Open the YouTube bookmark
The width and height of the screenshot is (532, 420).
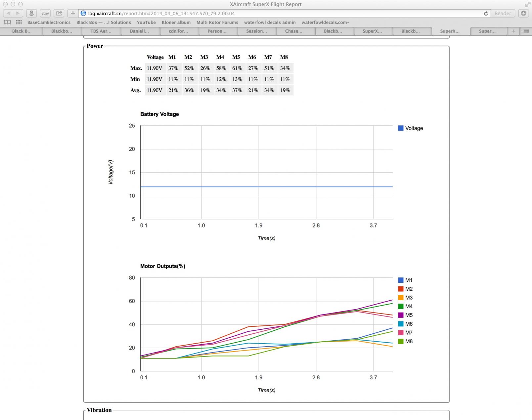(146, 22)
